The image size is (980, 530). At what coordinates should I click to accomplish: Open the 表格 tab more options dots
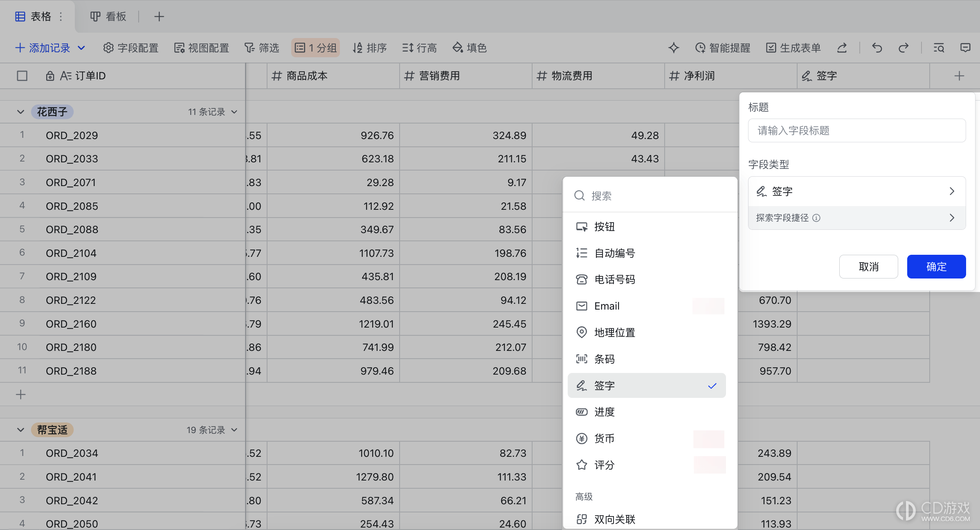pyautogui.click(x=61, y=16)
